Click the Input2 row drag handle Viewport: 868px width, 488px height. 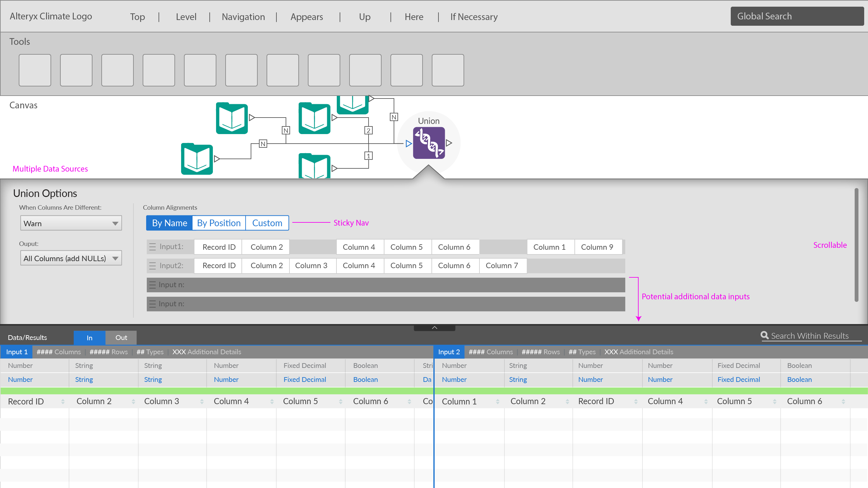(152, 266)
